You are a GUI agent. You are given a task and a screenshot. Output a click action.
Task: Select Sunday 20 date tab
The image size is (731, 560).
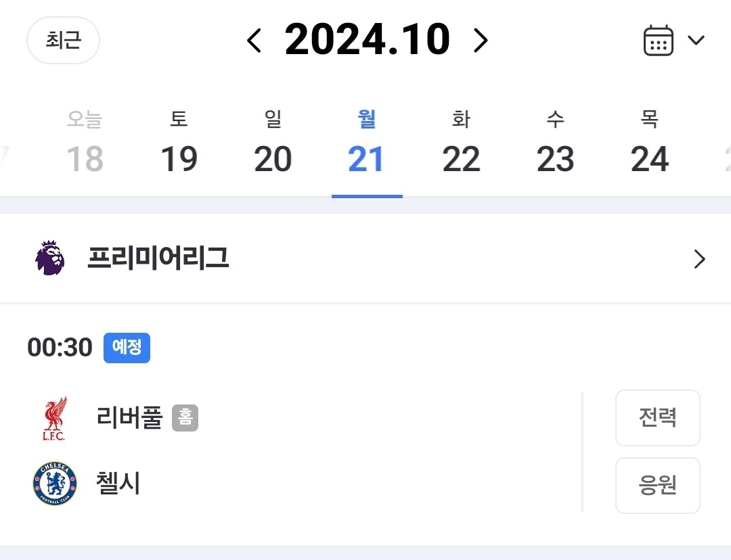(x=273, y=144)
